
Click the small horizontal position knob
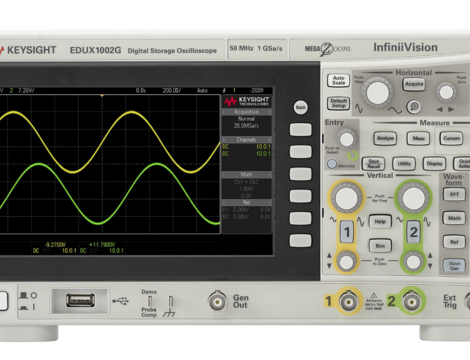click(446, 92)
